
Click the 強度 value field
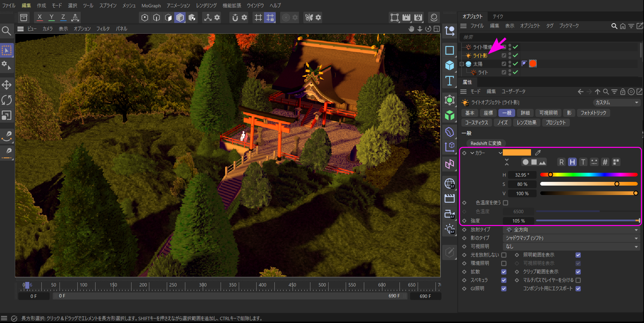click(x=518, y=221)
